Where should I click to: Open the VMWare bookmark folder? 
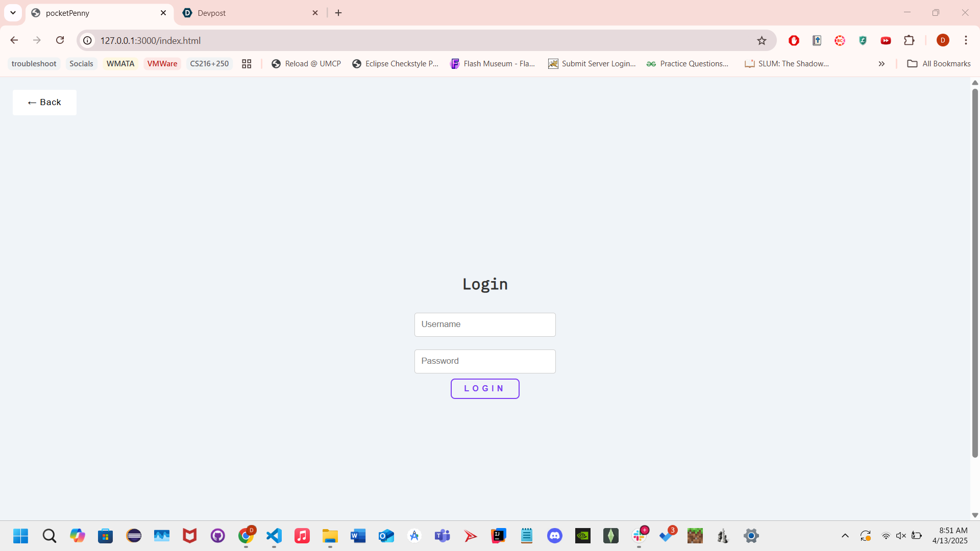coord(162,64)
